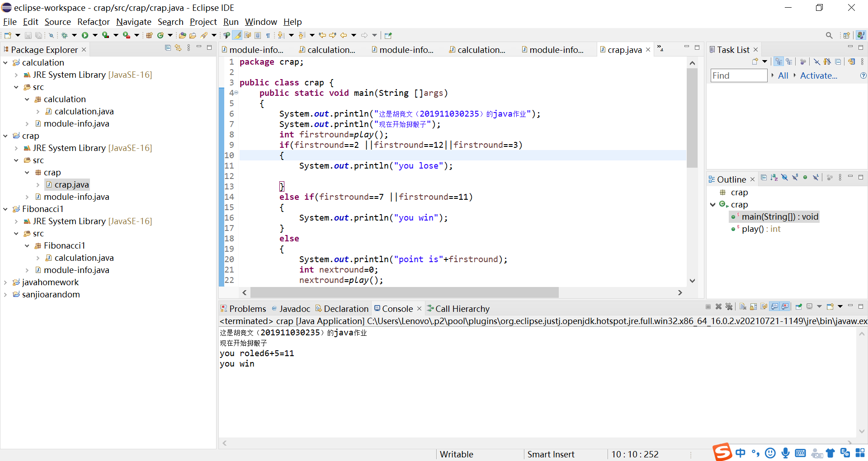Click the editor horizontal scrollbar thumb
868x461 pixels.
405,293
